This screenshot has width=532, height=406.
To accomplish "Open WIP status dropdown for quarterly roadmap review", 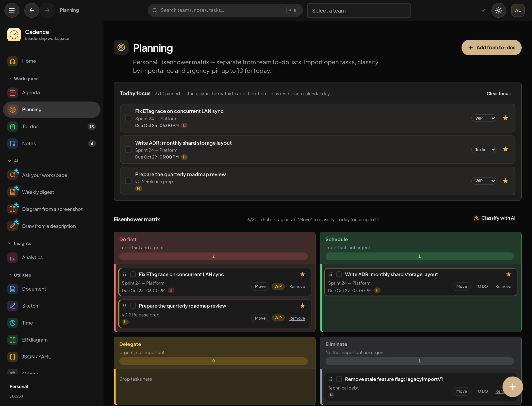I will click(484, 181).
